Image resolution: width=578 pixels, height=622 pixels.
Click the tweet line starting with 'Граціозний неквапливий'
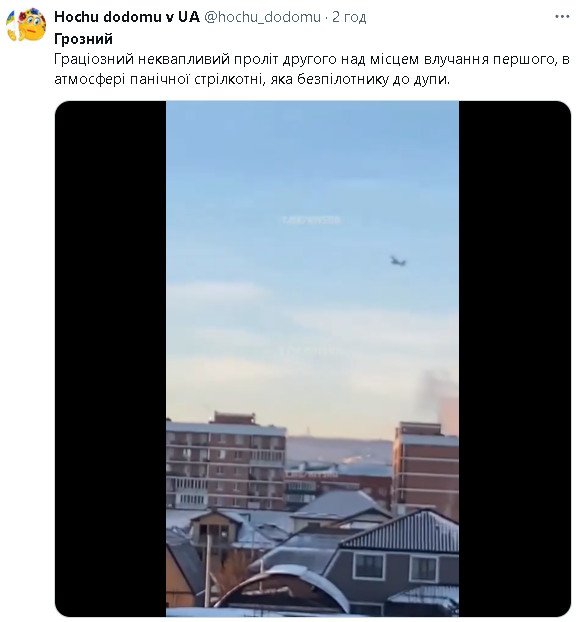pos(312,59)
